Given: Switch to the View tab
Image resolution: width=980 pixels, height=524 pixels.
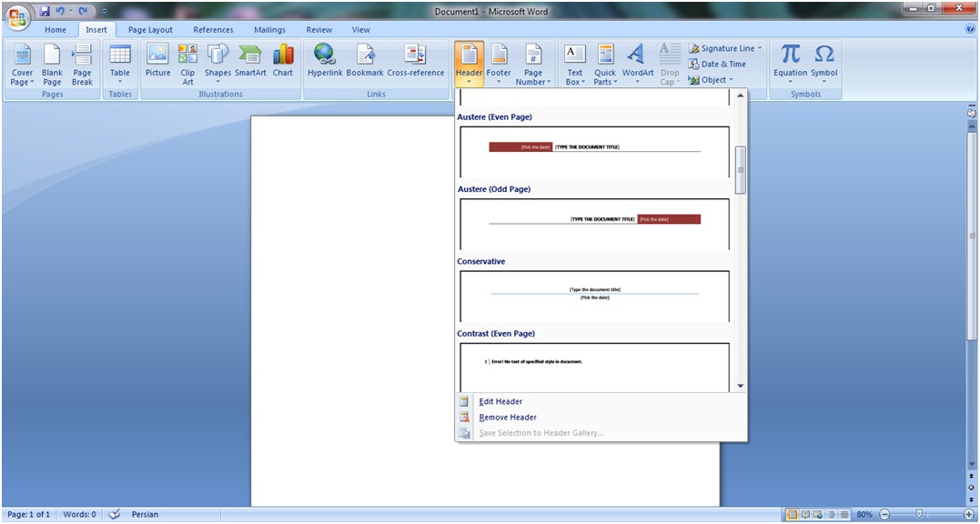Looking at the screenshot, I should [x=360, y=29].
